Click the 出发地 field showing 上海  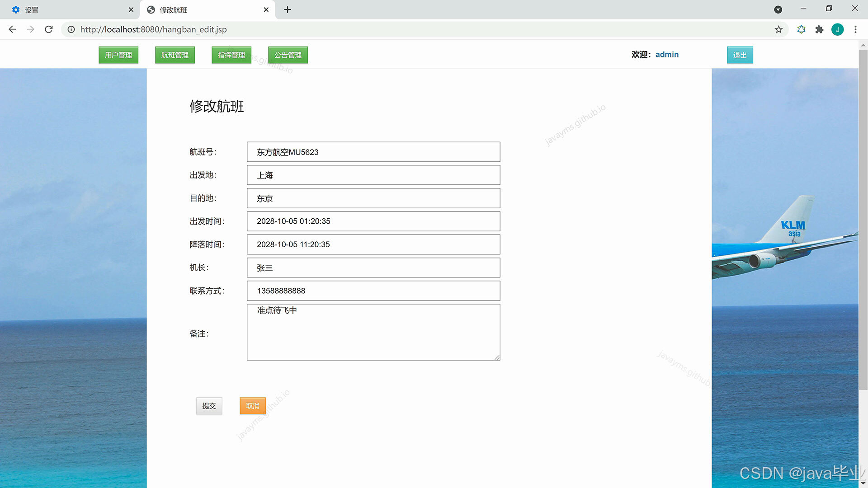point(373,175)
